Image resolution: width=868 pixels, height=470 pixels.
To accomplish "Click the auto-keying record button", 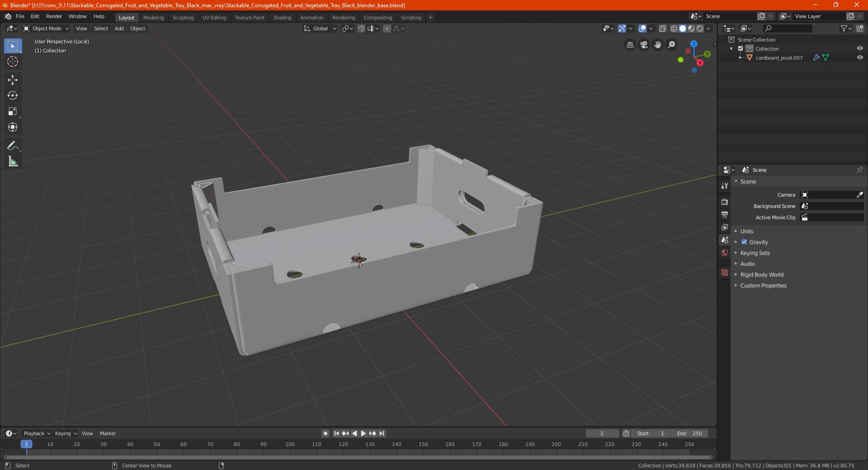I will tap(325, 433).
